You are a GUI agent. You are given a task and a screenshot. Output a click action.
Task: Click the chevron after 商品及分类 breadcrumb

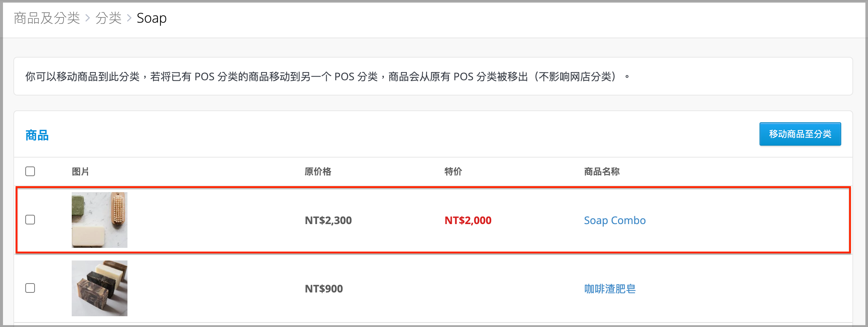tap(88, 18)
